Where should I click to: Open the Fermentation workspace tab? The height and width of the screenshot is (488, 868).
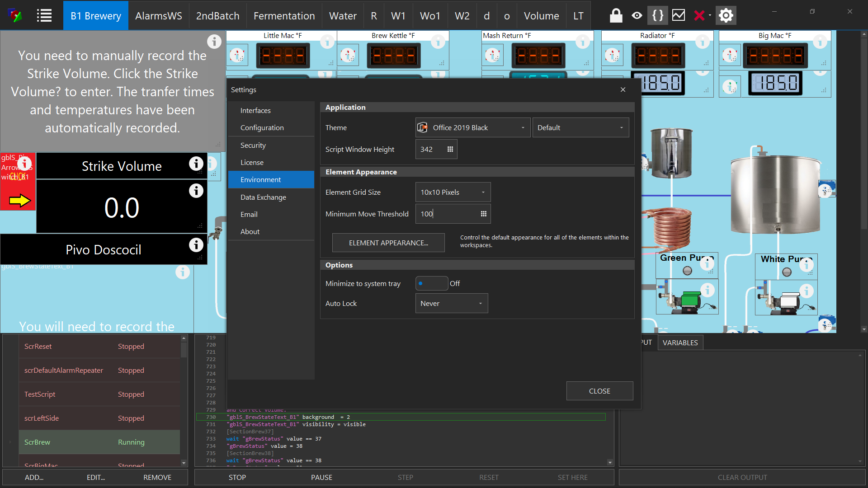pos(284,15)
